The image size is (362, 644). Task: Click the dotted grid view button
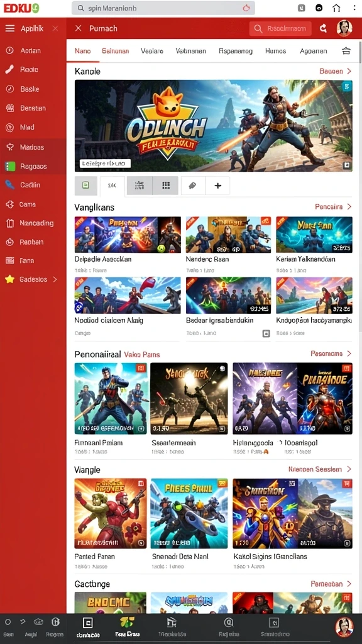(166, 186)
